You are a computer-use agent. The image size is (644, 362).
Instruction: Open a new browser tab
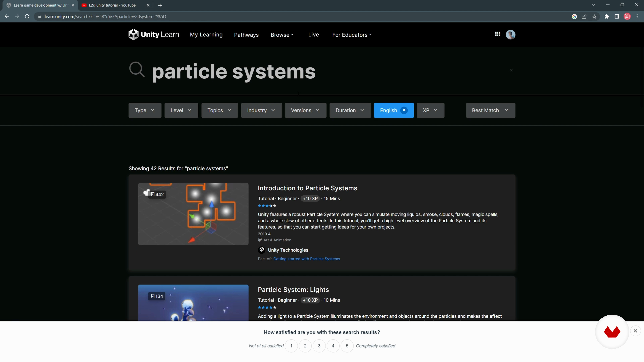(x=160, y=5)
